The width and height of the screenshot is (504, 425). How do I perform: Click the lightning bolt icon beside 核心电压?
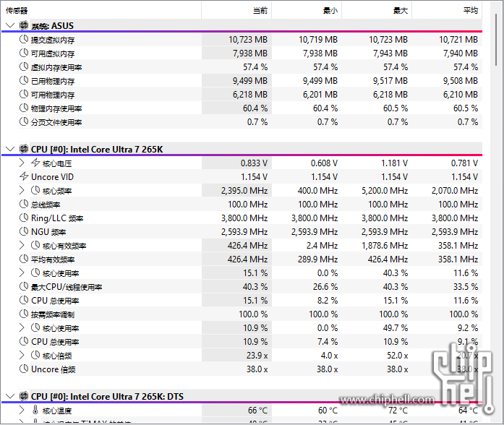(x=35, y=163)
